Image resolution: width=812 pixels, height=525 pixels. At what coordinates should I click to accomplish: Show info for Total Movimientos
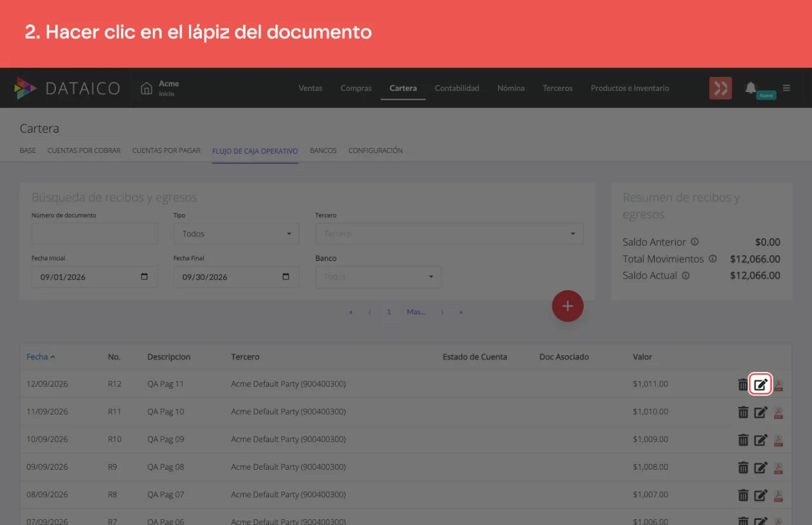click(712, 259)
